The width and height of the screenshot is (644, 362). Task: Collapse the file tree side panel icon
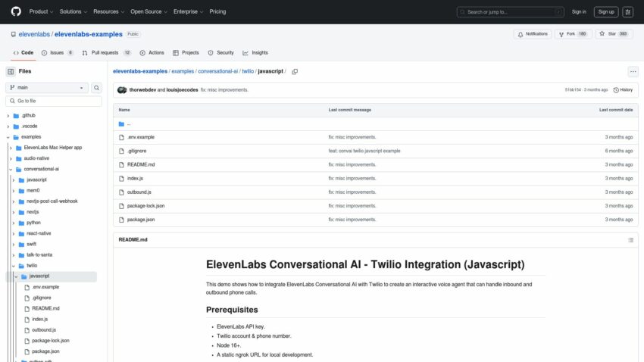click(x=11, y=71)
